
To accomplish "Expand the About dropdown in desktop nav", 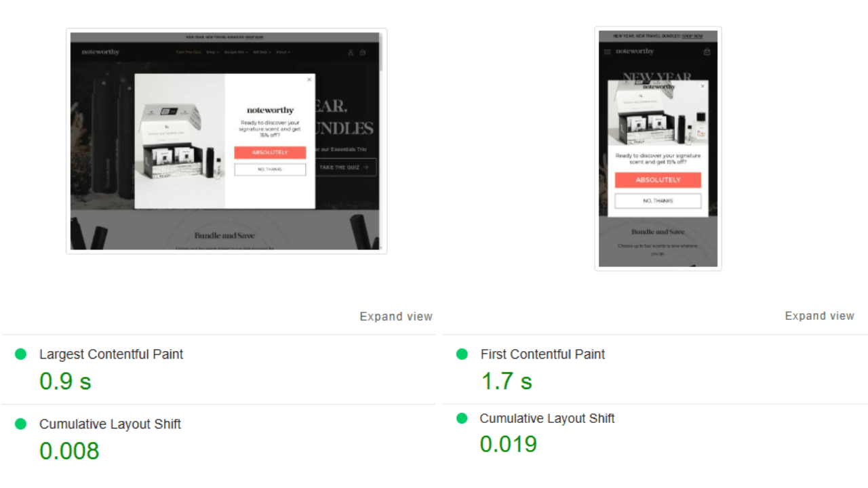I will [283, 52].
